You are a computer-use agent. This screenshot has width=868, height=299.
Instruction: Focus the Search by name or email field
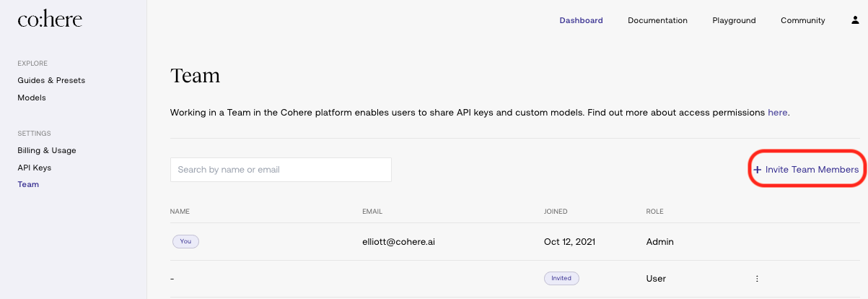pyautogui.click(x=281, y=170)
